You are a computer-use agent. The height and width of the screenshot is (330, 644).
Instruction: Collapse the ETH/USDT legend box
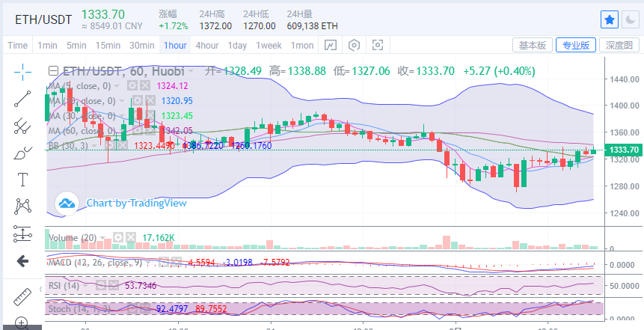(x=53, y=71)
